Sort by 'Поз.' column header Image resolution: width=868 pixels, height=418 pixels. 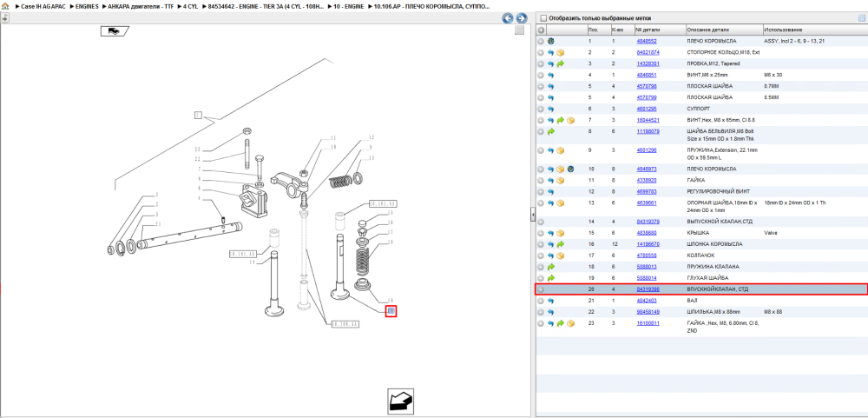coord(598,30)
